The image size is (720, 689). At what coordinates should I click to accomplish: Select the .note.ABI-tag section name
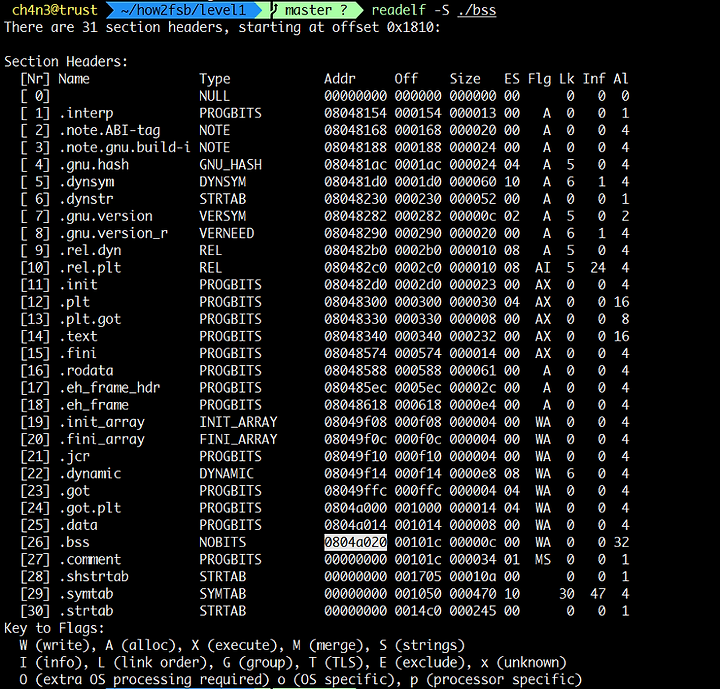(x=109, y=130)
